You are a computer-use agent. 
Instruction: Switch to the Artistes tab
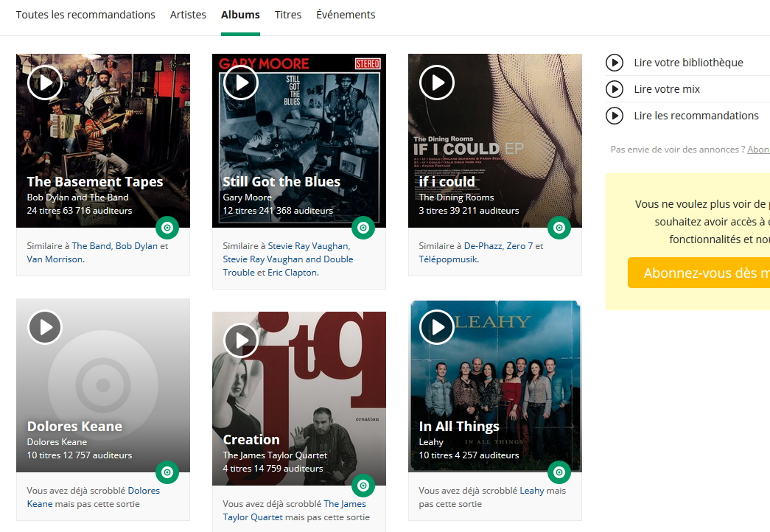[x=188, y=15]
